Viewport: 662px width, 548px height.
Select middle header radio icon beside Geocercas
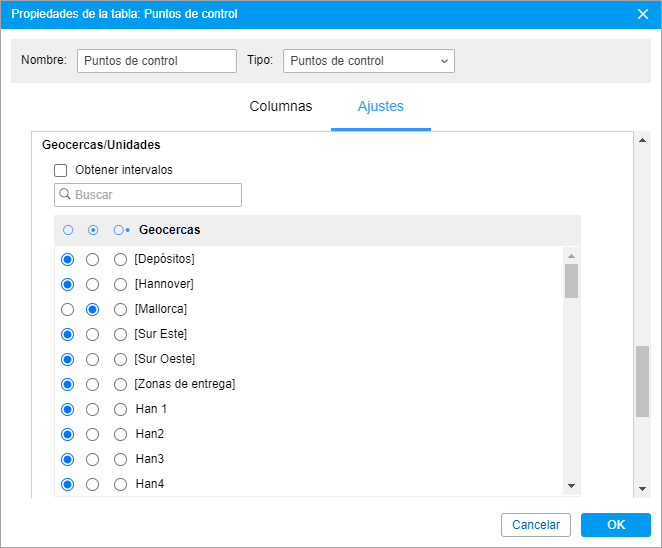93,230
